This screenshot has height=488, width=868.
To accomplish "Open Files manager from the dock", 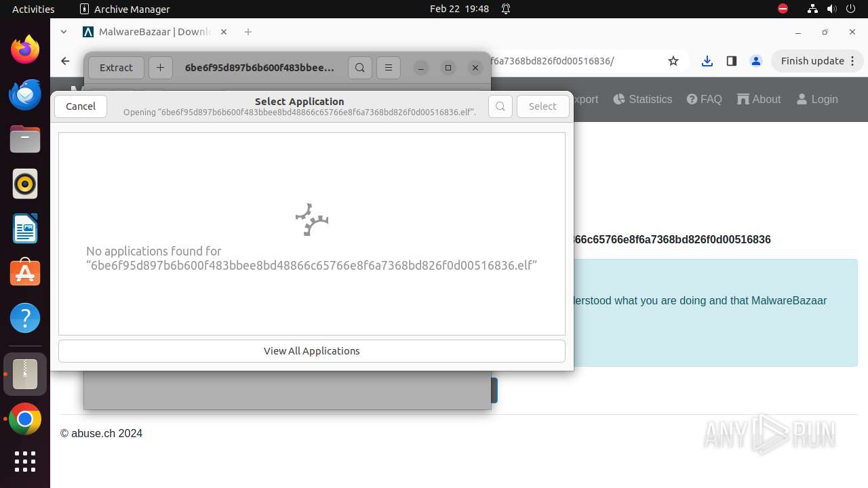I will pyautogui.click(x=25, y=139).
